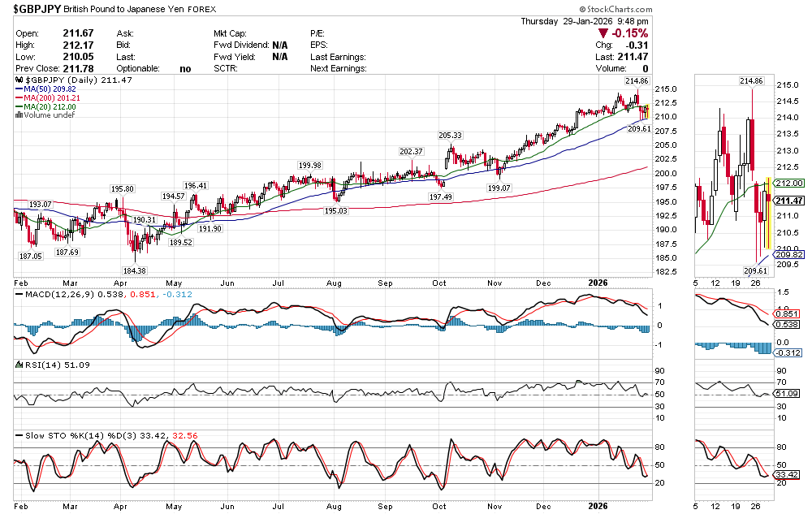
Task: Click the red MA(200) legend line marker
Action: [19, 98]
